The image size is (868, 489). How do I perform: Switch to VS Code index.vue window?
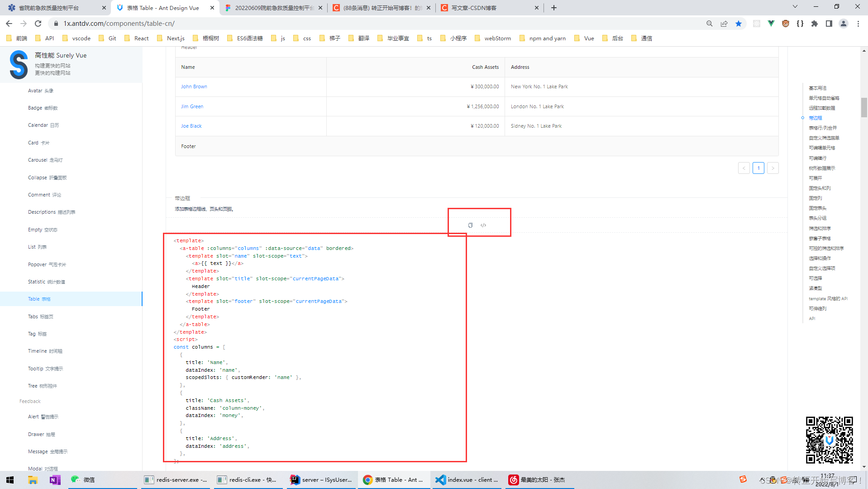pos(467,479)
